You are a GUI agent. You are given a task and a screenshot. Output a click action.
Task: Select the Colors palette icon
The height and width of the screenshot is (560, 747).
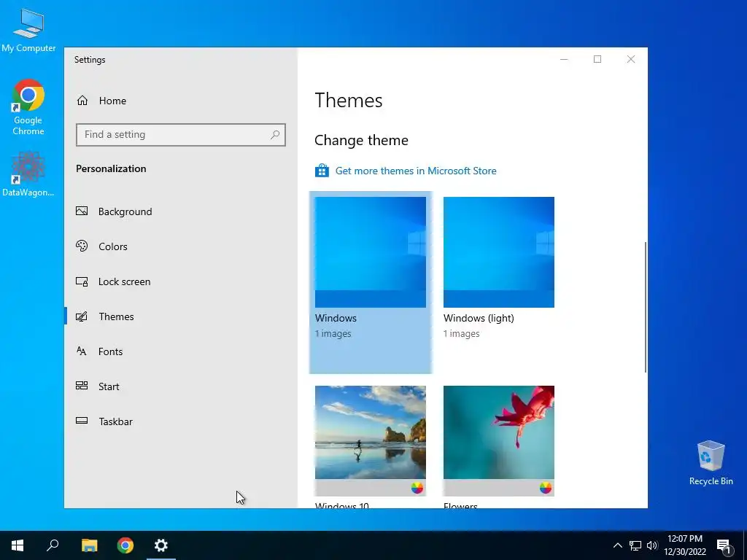(82, 246)
